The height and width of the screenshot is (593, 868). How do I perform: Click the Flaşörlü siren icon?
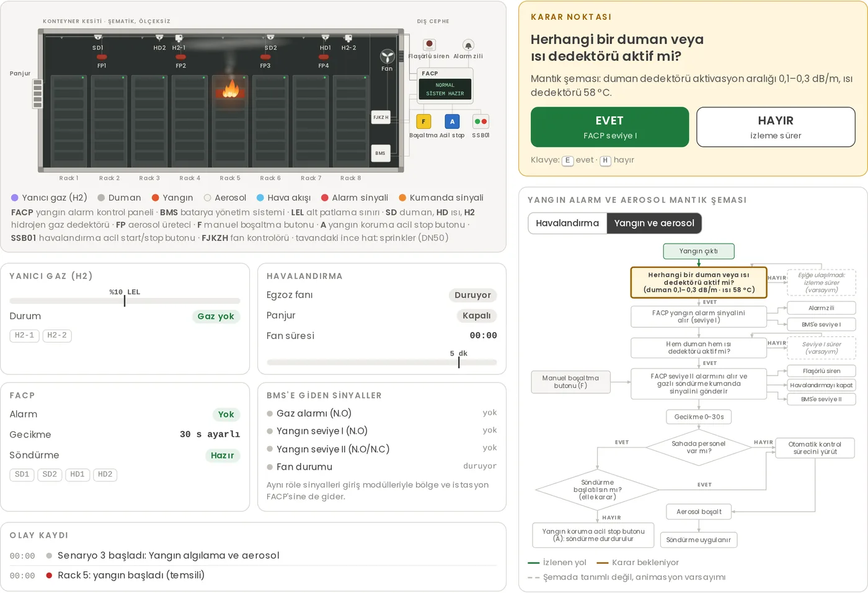click(x=429, y=45)
